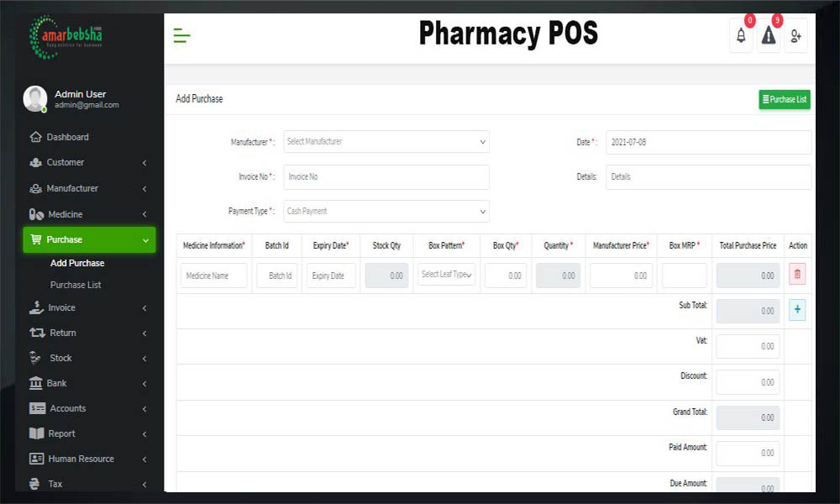Click the Return arrows icon
The height and width of the screenshot is (504, 840).
pyautogui.click(x=37, y=333)
